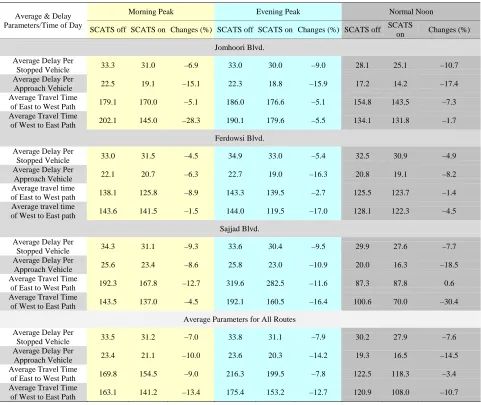Image resolution: width=481 pixels, height=405 pixels.
Task: Select the "87.3" SCATS off value
Action: [x=362, y=283]
